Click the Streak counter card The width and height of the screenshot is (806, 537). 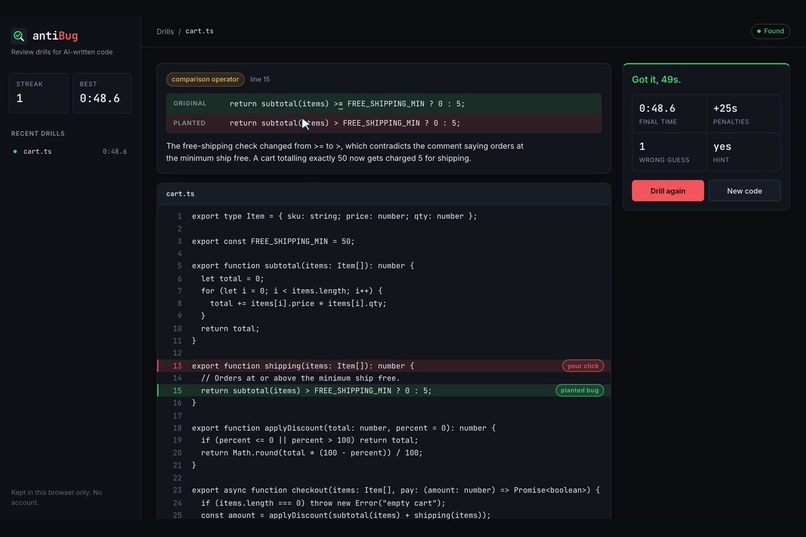39,93
